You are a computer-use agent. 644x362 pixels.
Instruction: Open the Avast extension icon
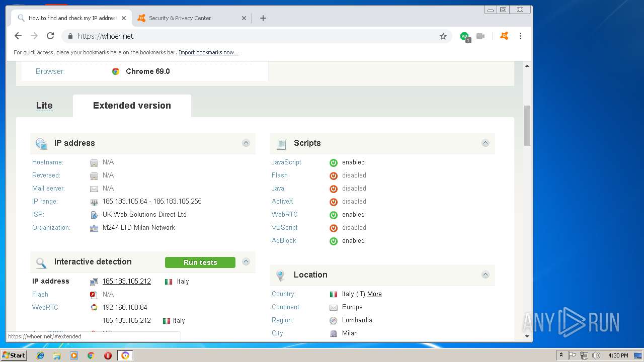[x=504, y=36]
